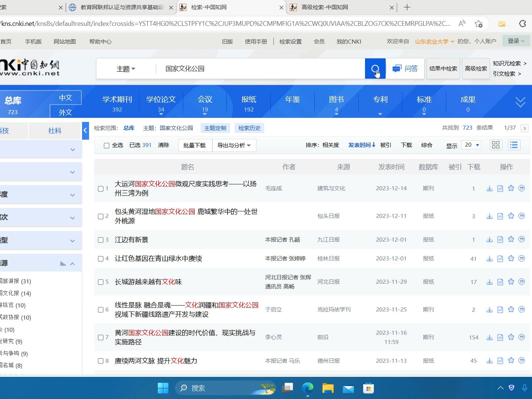The image size is (532, 399).
Task: Open Microsoft Store from taskbar
Action: (368, 388)
